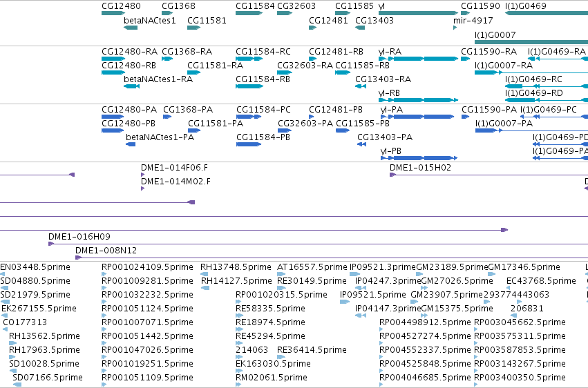Select protein CG12480-PA
This screenshot has height=388, width=588.
coord(113,117)
